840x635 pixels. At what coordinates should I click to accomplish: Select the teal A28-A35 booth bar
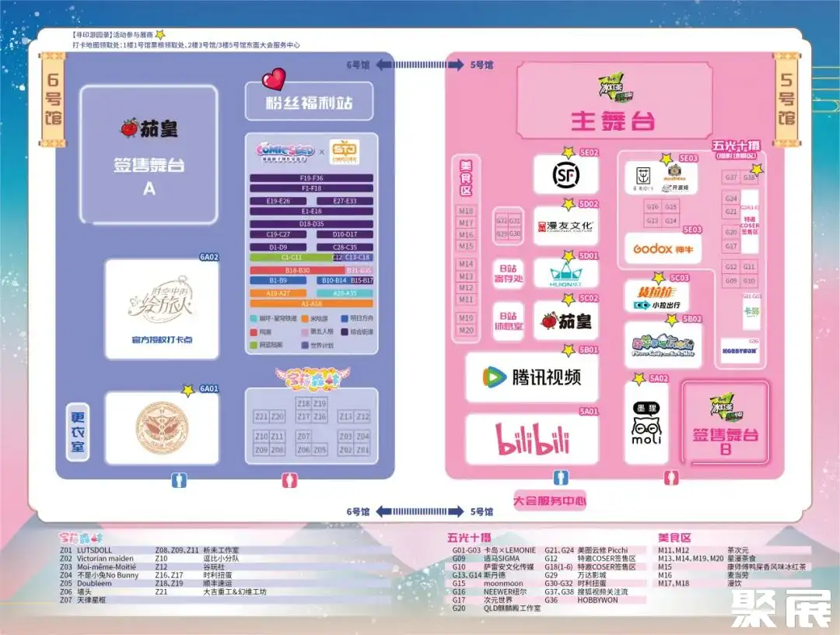(x=345, y=293)
